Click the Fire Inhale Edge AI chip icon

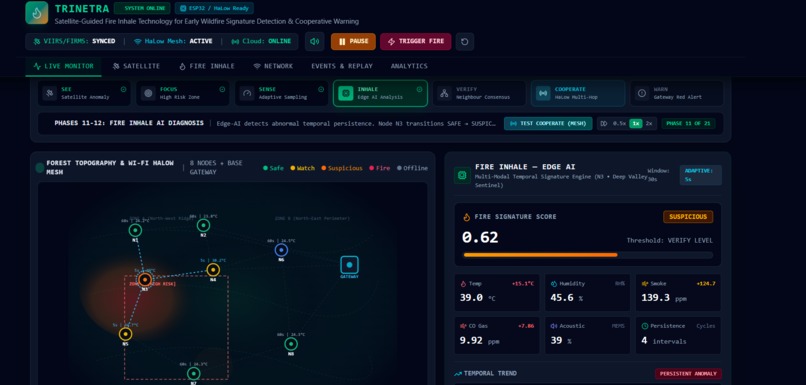(462, 175)
